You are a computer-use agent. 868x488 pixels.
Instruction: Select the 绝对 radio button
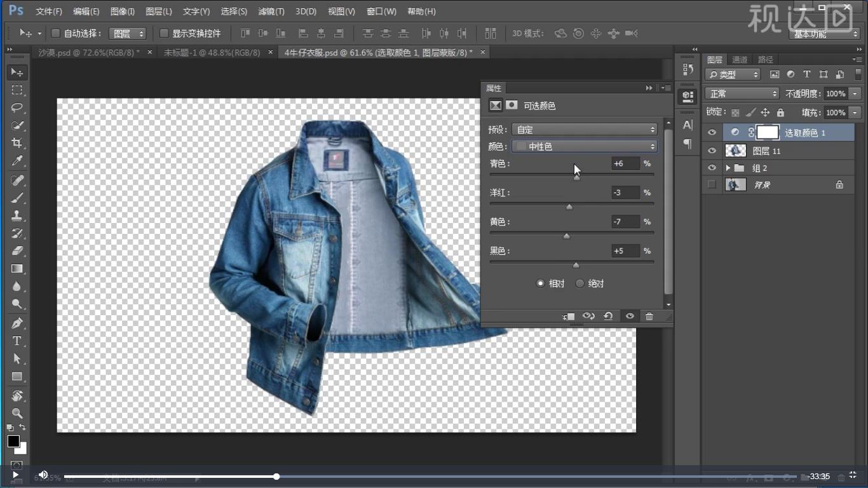(580, 283)
